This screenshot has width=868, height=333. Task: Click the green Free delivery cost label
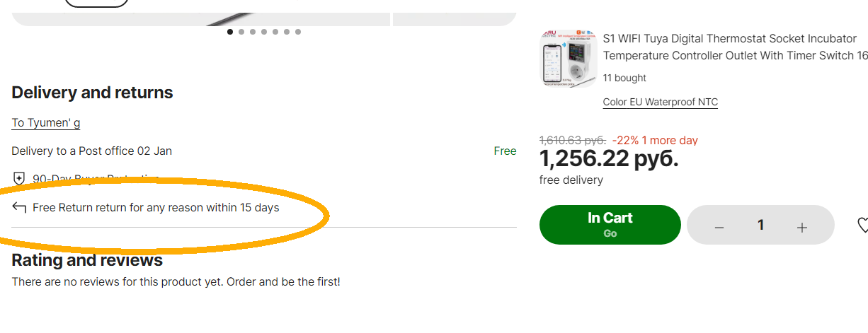[505, 151]
